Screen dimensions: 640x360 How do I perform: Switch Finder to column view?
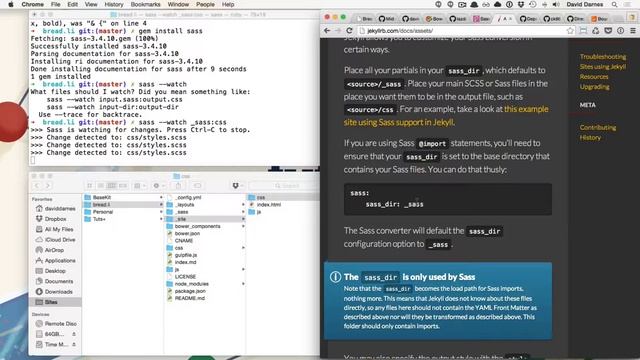click(111, 186)
